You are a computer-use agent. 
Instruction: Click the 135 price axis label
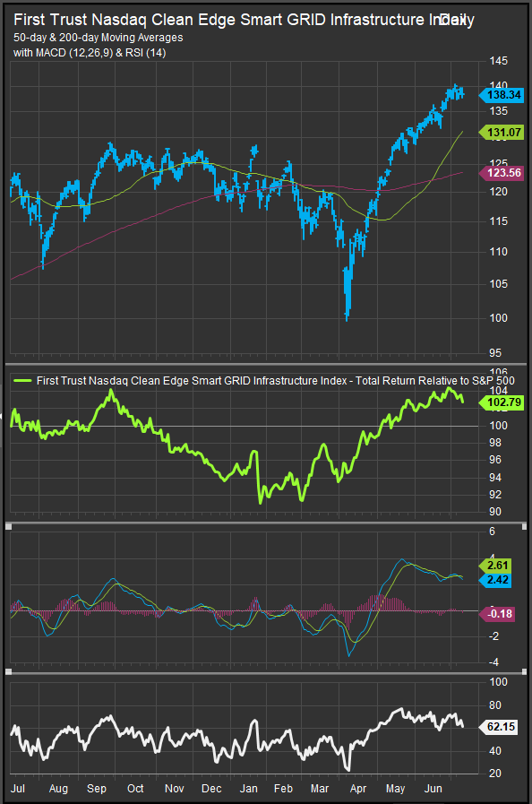[x=499, y=110]
